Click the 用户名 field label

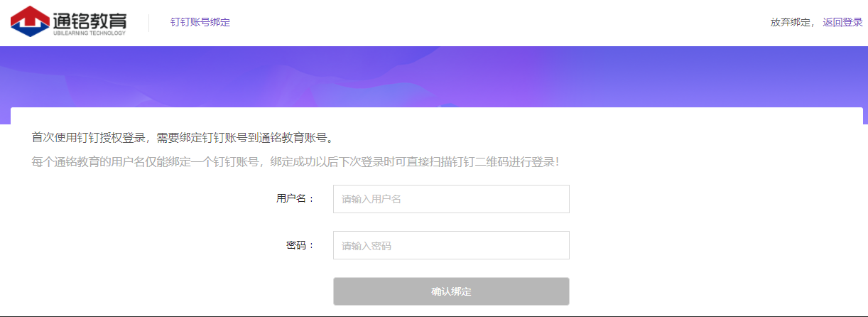[291, 199]
